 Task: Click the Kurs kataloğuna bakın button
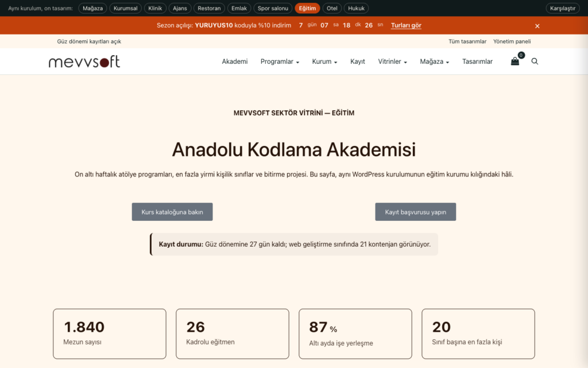pos(172,212)
